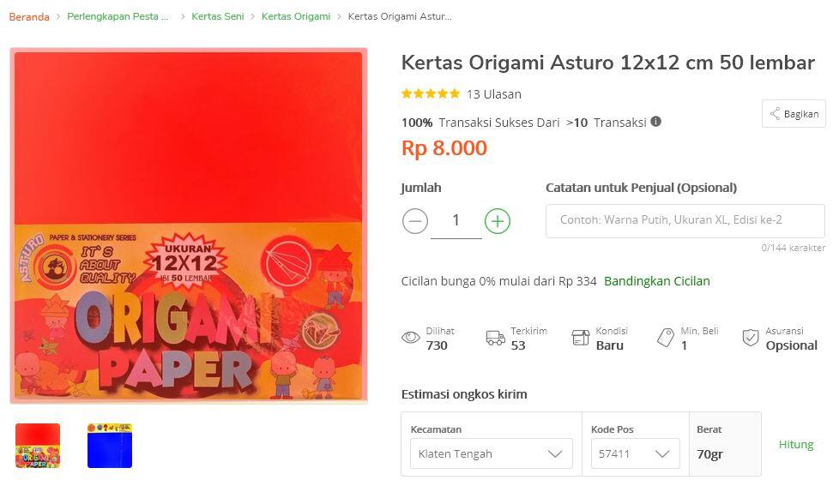The width and height of the screenshot is (839, 504).
Task: Click the price tag icon beside Min. Beli
Action: (x=667, y=338)
